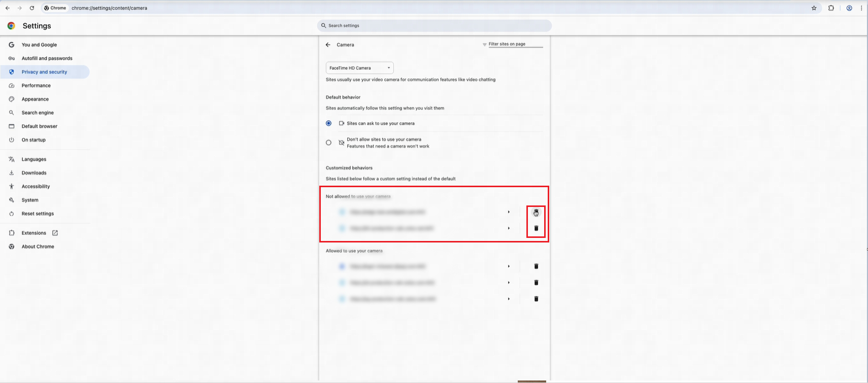Expand the second Allowed site's details arrow
The height and width of the screenshot is (383, 868).
509,283
